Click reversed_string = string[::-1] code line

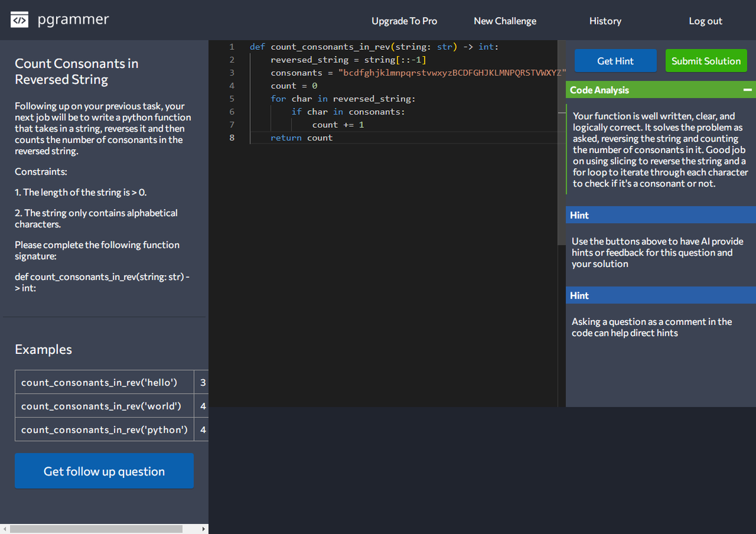pyautogui.click(x=348, y=59)
